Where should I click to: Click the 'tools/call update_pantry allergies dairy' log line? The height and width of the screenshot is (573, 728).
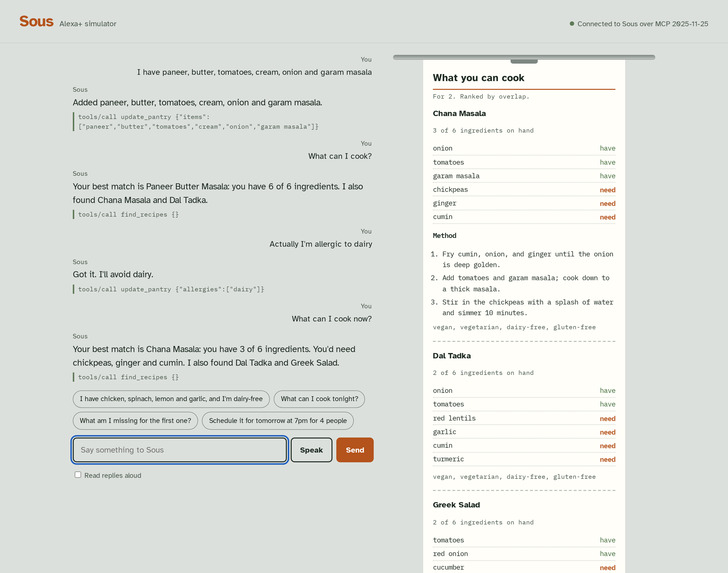[171, 289]
